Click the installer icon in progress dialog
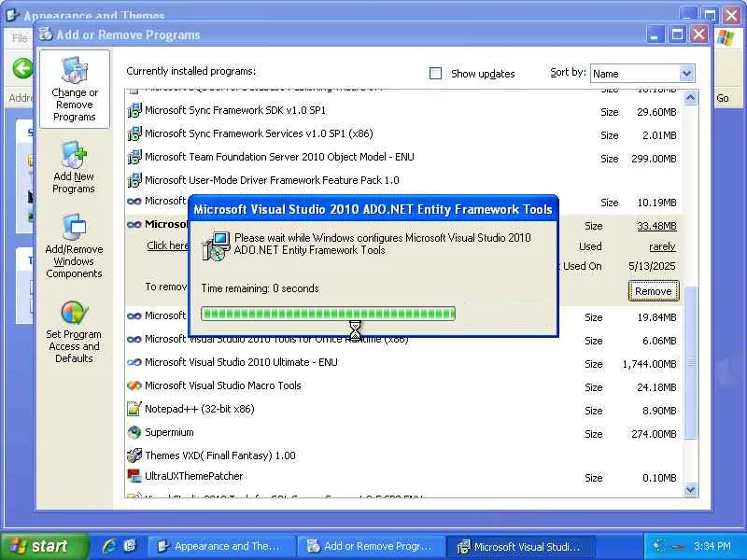Image resolution: width=747 pixels, height=560 pixels. 215,245
